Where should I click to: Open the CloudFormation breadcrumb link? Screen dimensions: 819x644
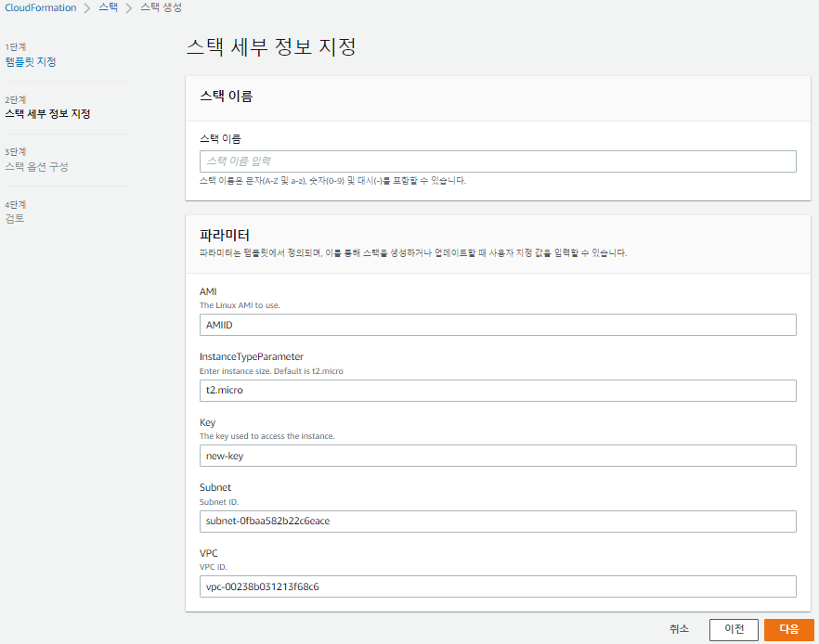coord(40,7)
